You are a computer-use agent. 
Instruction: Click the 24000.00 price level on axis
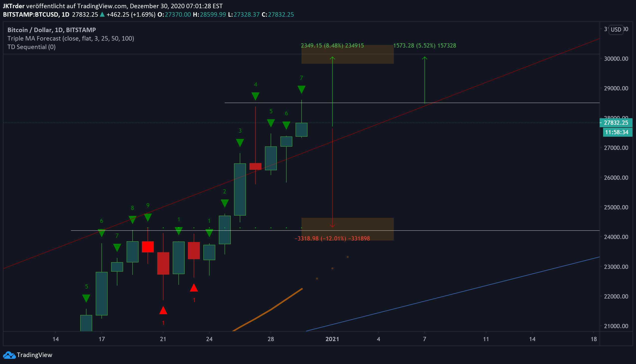point(616,237)
